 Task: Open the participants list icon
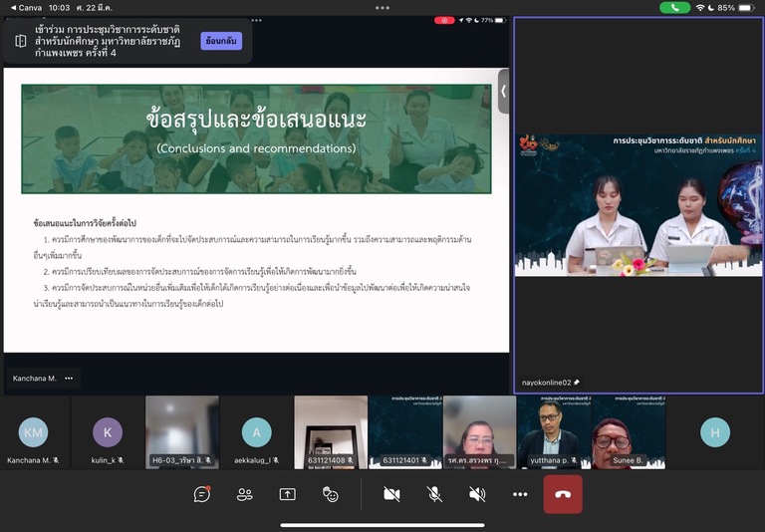pyautogui.click(x=244, y=494)
